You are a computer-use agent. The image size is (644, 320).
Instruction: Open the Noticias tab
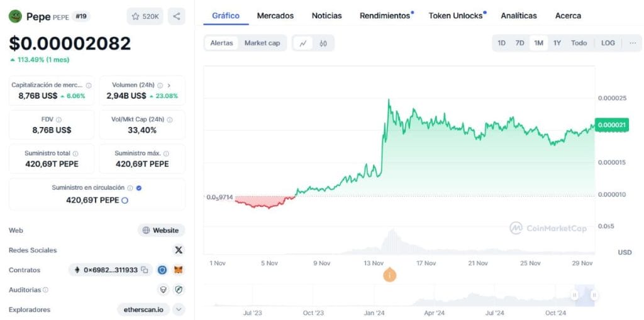point(327,16)
